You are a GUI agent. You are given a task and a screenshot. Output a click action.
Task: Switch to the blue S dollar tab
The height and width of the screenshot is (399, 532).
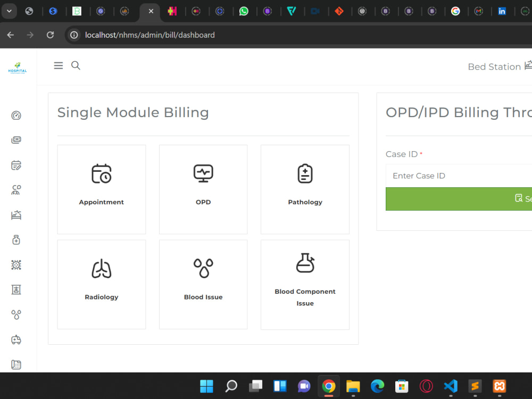pos(53,11)
